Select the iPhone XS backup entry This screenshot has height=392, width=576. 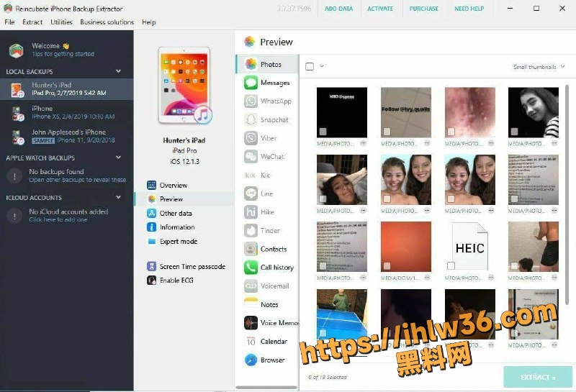(66, 112)
